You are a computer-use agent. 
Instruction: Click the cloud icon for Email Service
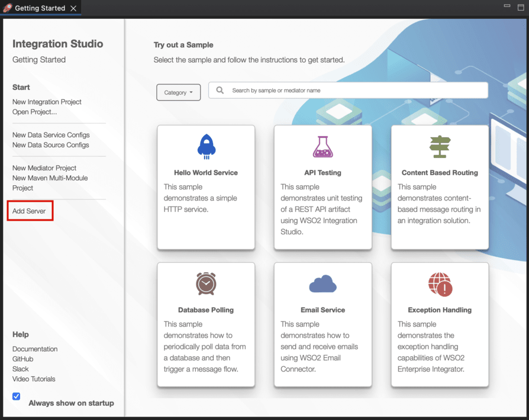tap(322, 285)
